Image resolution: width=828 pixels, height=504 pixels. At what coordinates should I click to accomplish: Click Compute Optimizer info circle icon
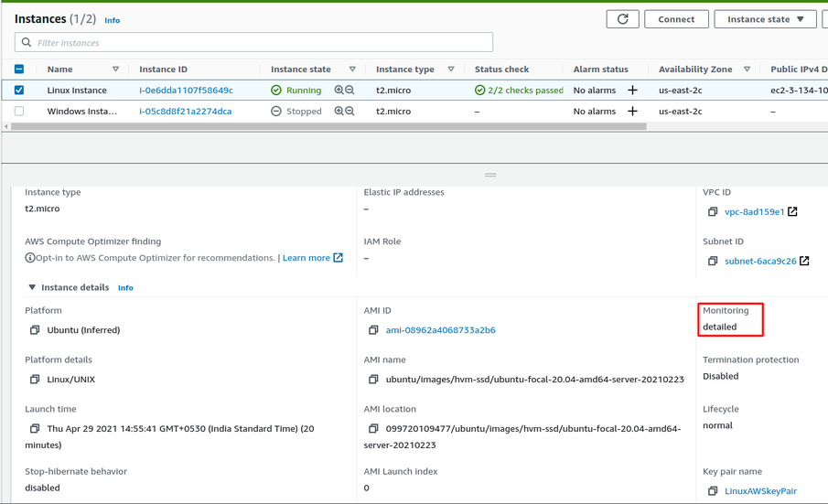[30, 258]
